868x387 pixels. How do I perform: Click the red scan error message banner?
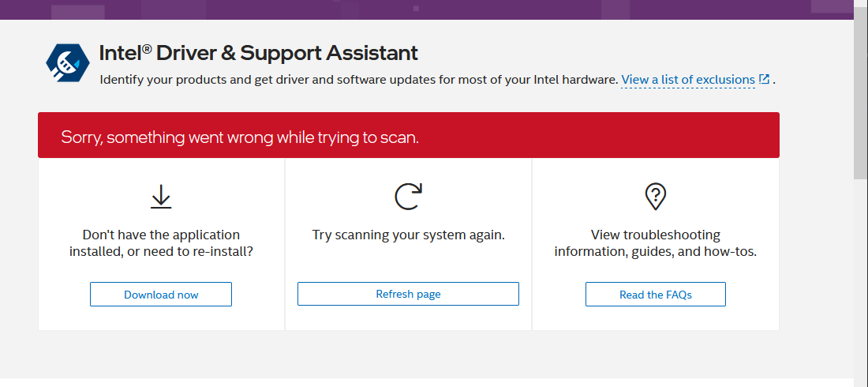pyautogui.click(x=408, y=136)
